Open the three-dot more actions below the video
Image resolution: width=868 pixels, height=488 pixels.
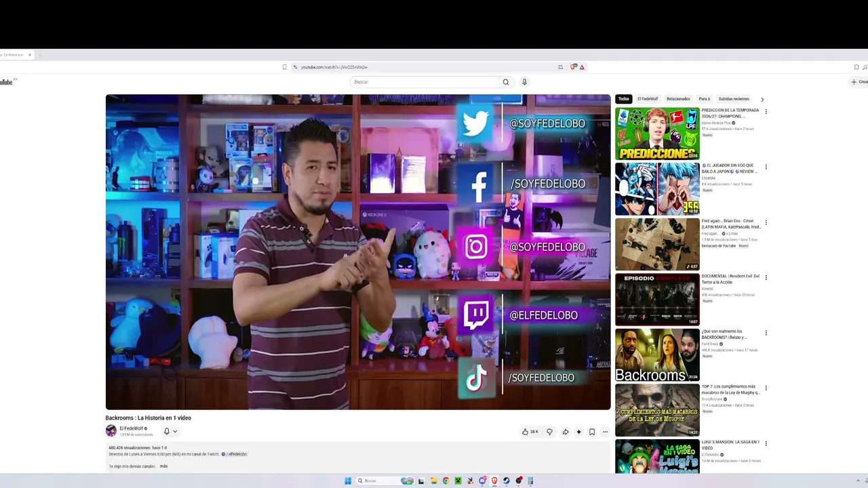[605, 432]
